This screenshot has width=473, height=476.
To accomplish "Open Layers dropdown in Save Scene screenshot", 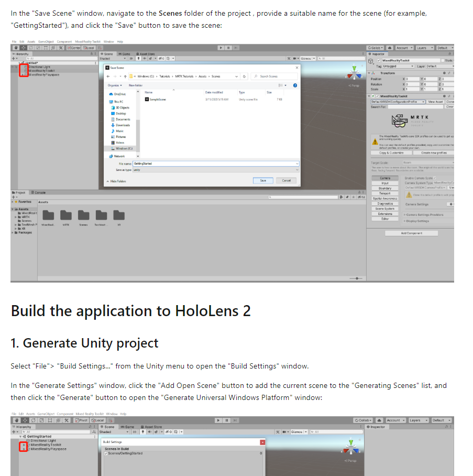I will (425, 48).
